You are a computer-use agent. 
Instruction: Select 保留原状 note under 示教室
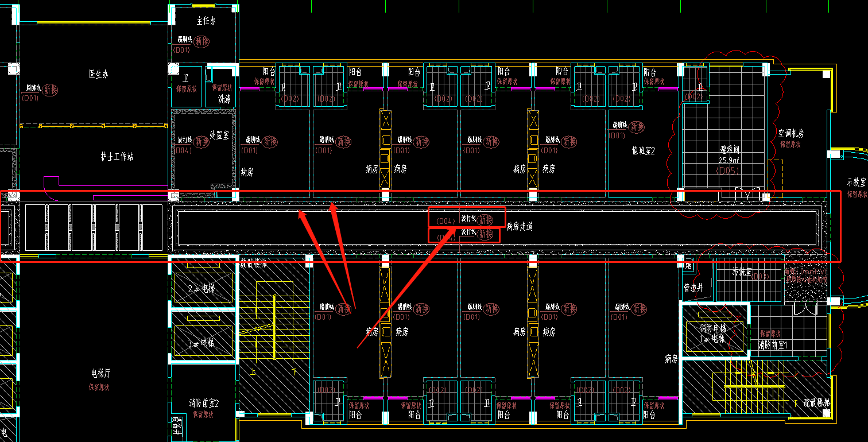857,195
